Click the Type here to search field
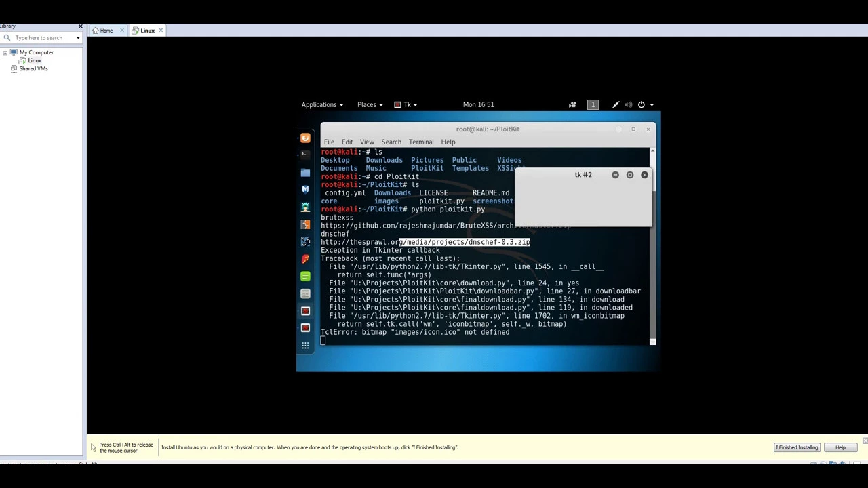Screen dimensions: 868x488 point(42,38)
